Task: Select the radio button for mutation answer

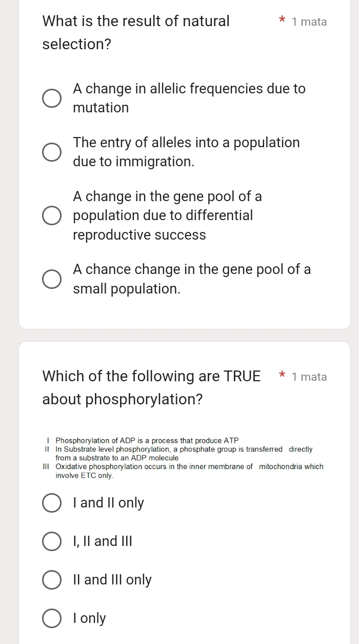Action: tap(51, 98)
